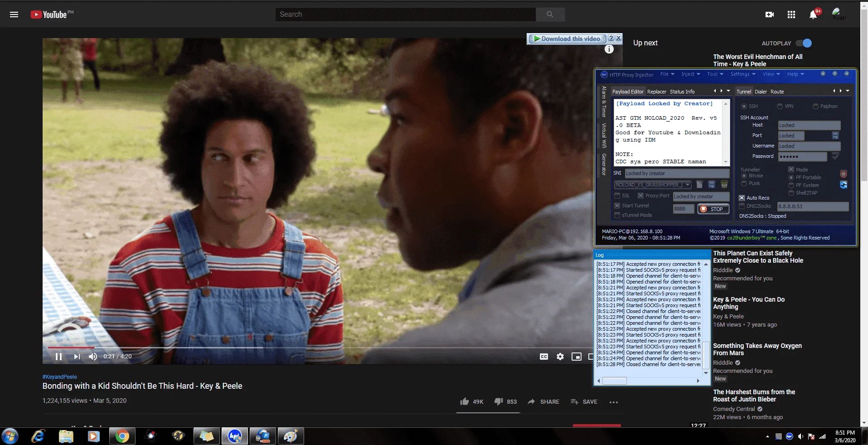Open the Settings menu in HTTP Proxy Injector
This screenshot has width=868, height=445.
point(743,74)
